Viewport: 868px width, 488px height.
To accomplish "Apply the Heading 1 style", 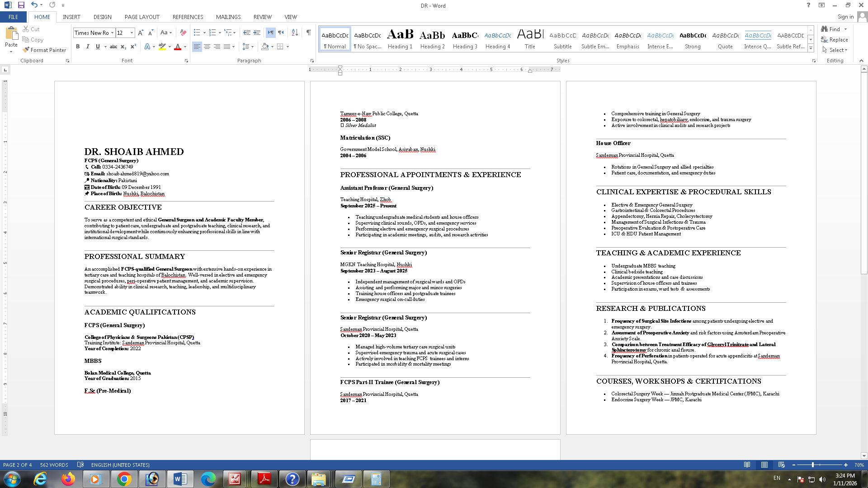I will pyautogui.click(x=400, y=39).
